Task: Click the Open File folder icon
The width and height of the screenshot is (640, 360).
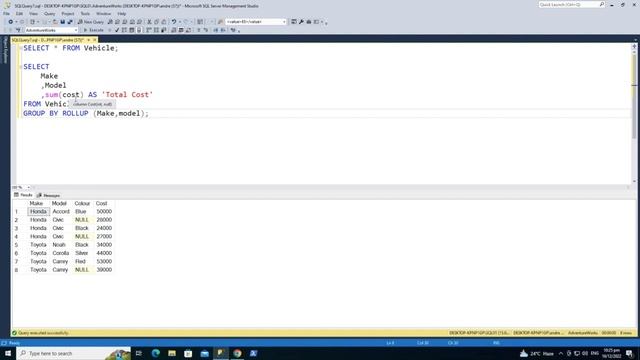Action: point(55,22)
